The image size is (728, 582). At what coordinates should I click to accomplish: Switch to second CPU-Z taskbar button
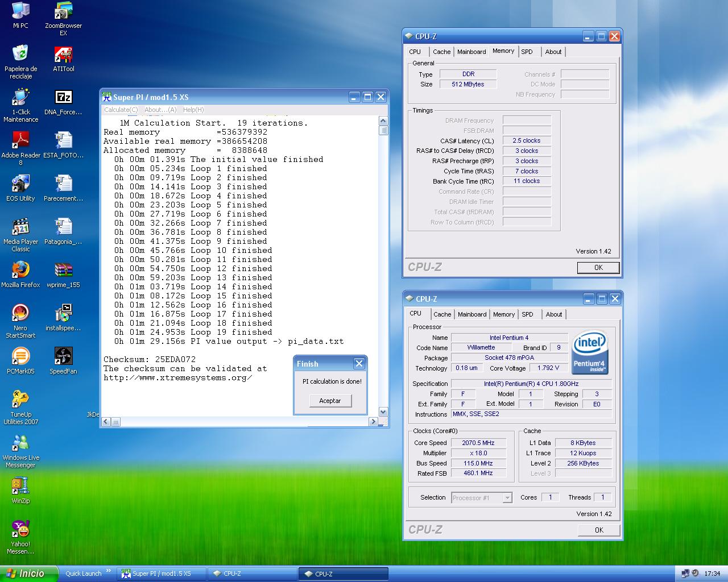click(x=343, y=574)
